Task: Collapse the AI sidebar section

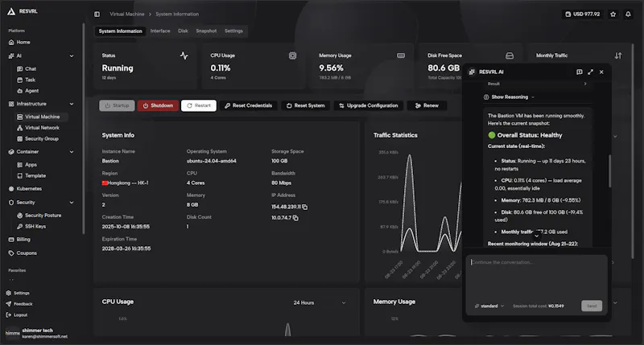Action: tap(72, 56)
